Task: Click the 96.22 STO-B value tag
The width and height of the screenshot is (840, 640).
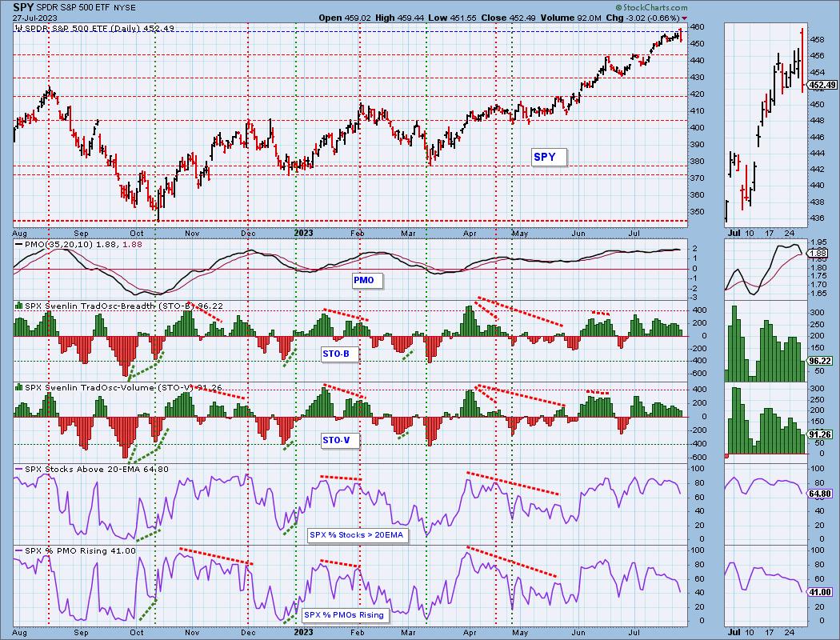Action: (821, 361)
